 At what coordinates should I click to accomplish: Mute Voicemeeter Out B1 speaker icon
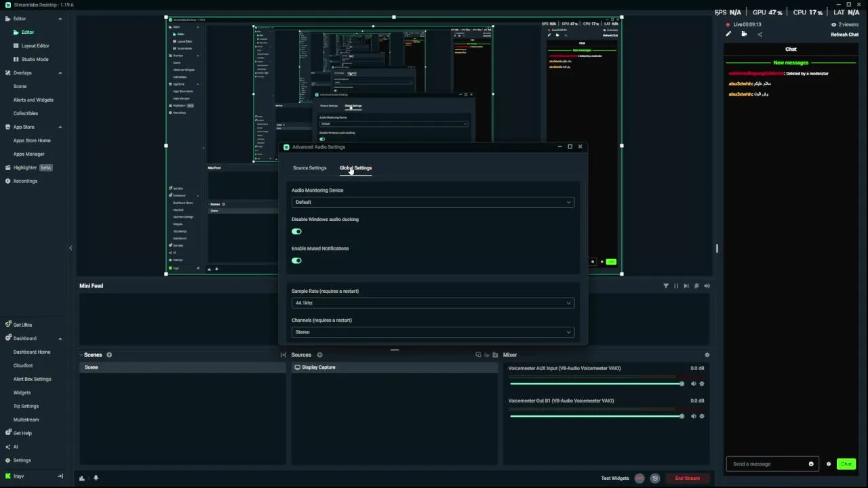coord(693,416)
